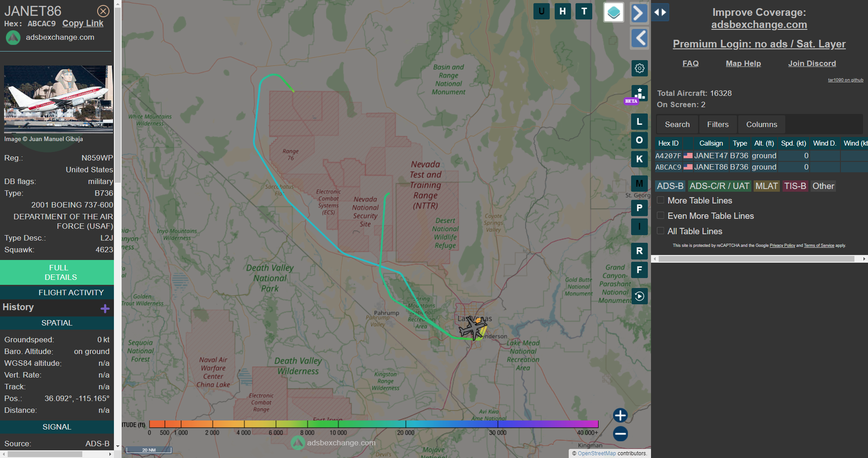
Task: Click the double-arrow expand sidebar button
Action: (660, 12)
